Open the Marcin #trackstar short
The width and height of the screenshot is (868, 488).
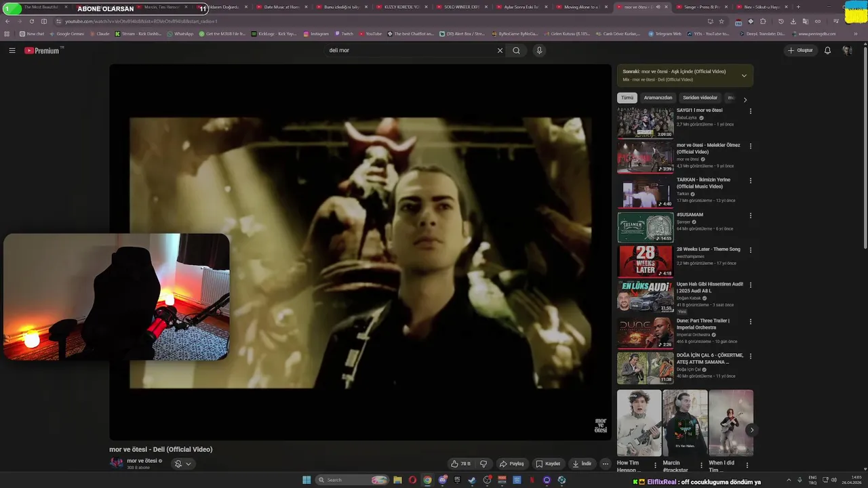tap(685, 423)
